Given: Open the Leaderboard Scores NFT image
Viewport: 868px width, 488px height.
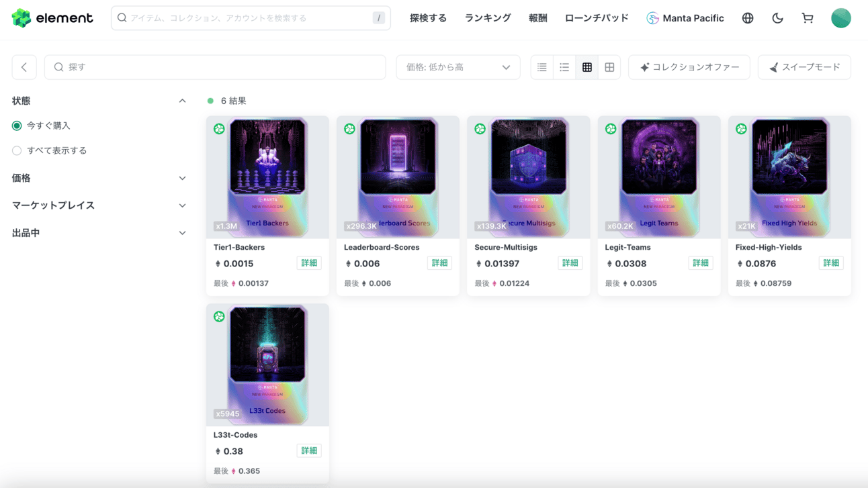Looking at the screenshot, I should click(x=398, y=177).
